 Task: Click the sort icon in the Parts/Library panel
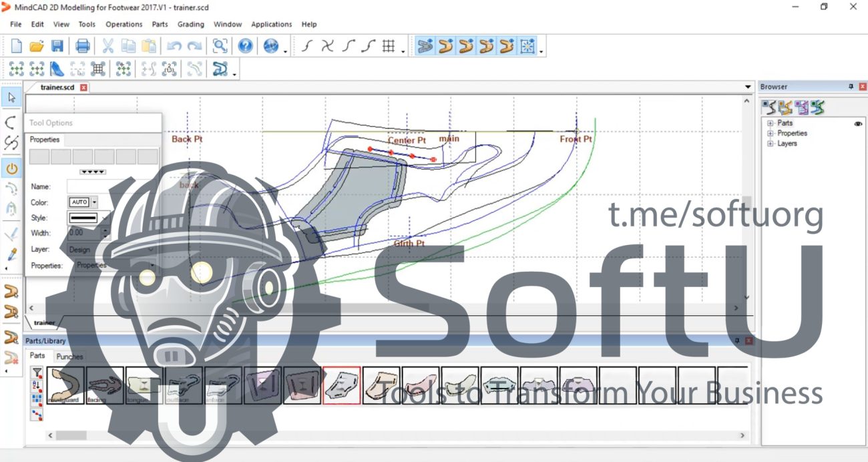coord(37,385)
